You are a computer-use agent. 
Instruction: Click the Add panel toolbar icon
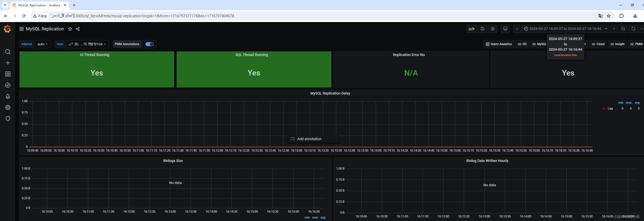472,29
